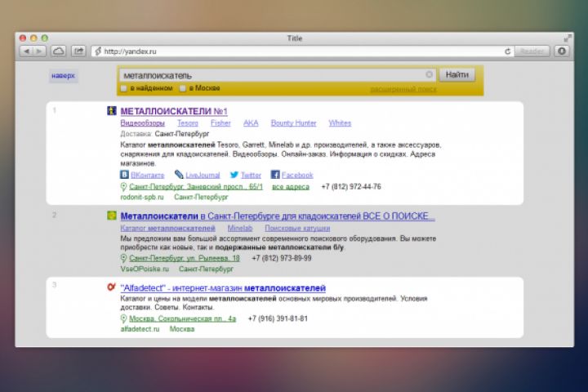Screen dimensions: 588x392
Task: Open the Facebook link
Action: 297,176
